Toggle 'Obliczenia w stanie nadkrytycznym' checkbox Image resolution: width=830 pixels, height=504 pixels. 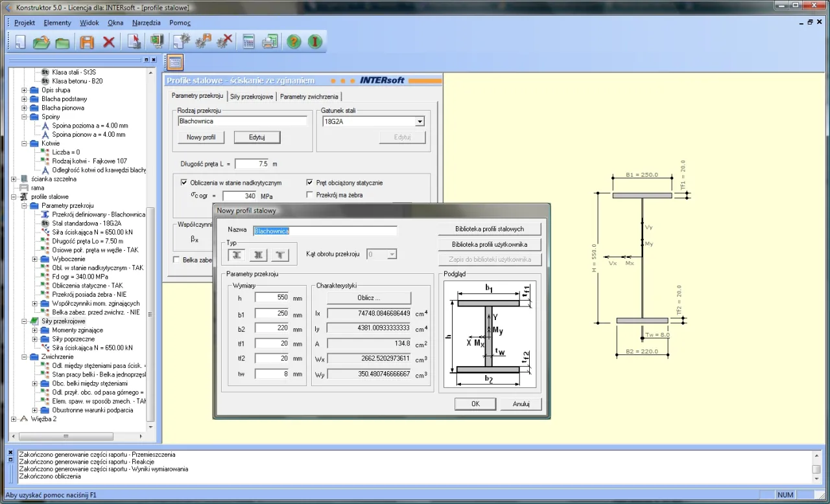(184, 183)
